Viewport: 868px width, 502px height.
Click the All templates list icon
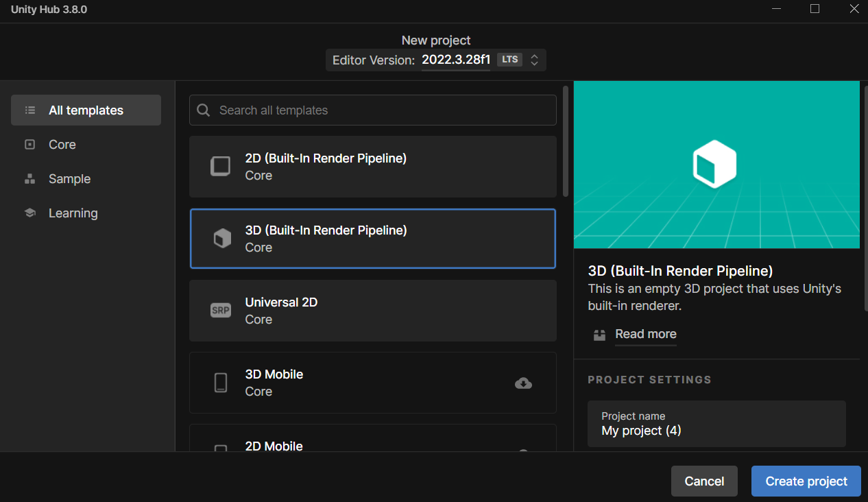29,110
